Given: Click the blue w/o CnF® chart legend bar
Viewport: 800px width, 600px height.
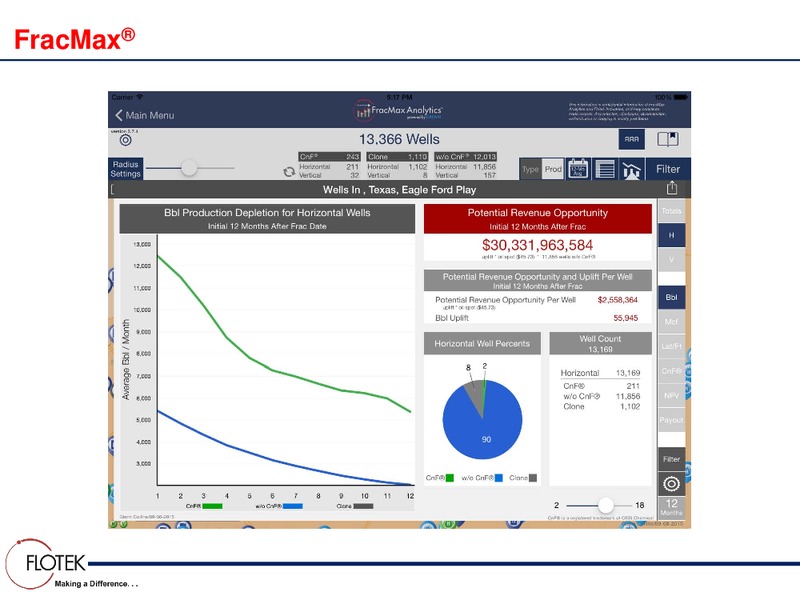Looking at the screenshot, I should click(293, 506).
